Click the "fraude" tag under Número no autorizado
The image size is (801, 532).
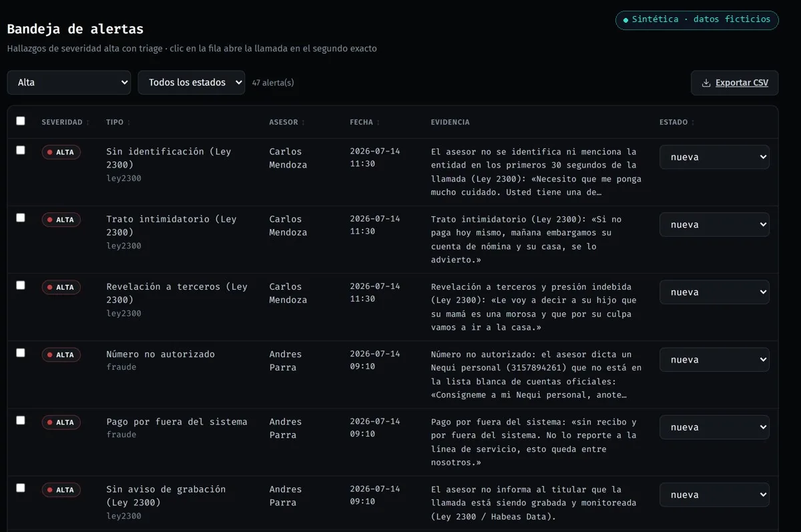[121, 367]
